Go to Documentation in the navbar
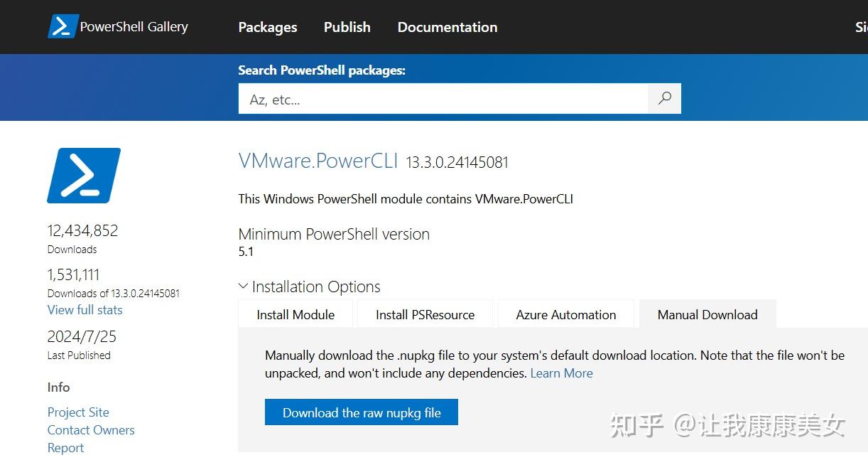 [447, 27]
